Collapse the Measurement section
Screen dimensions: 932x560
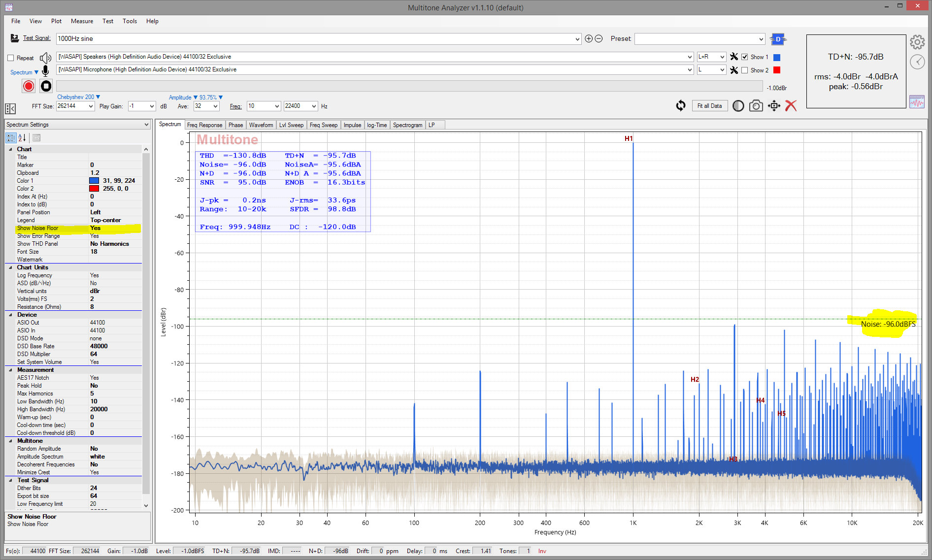11,370
